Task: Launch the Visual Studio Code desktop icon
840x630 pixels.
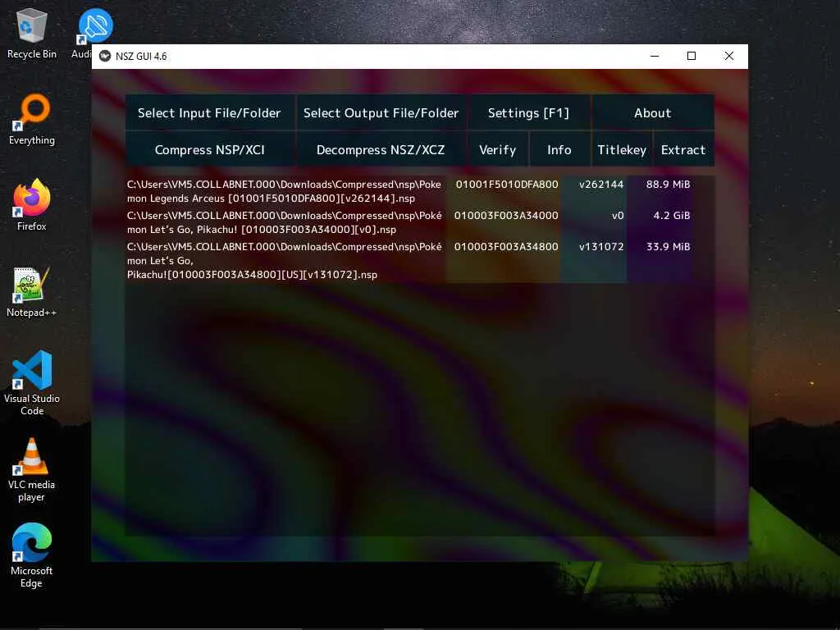Action: [x=32, y=382]
